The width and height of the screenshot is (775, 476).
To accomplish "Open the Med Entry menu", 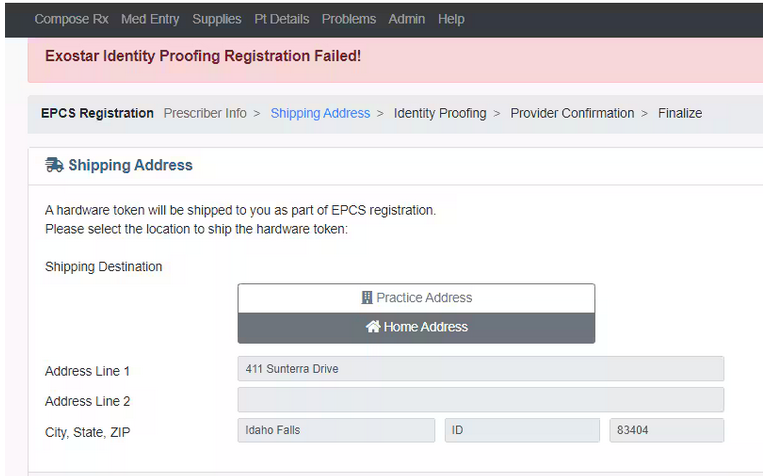I will click(x=150, y=19).
